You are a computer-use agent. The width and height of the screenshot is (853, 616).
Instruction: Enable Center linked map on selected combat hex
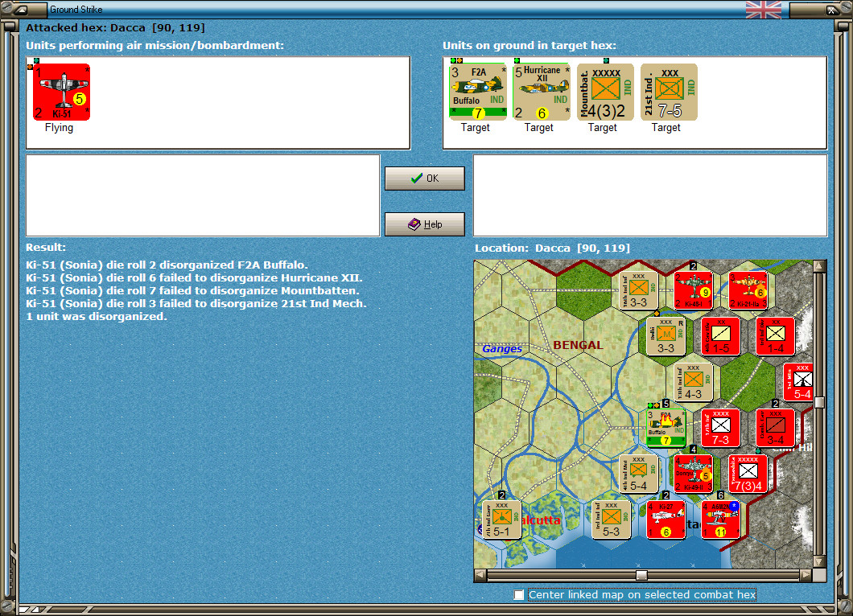[x=519, y=595]
